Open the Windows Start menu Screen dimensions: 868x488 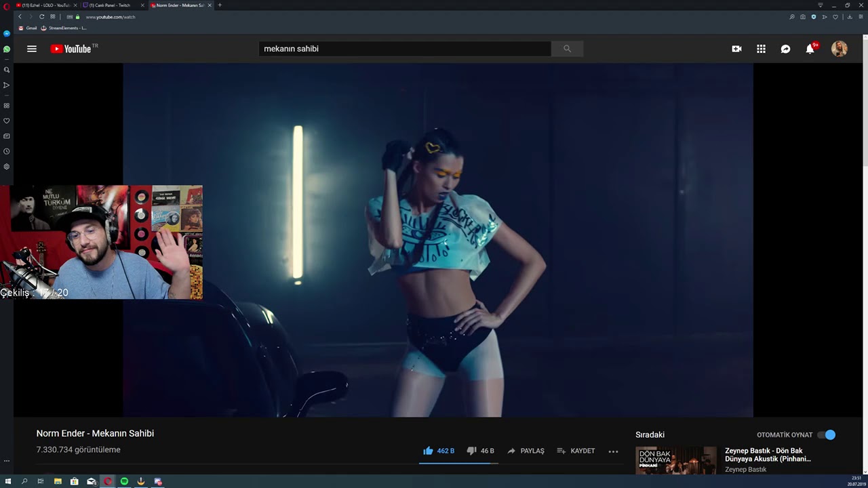(x=8, y=481)
